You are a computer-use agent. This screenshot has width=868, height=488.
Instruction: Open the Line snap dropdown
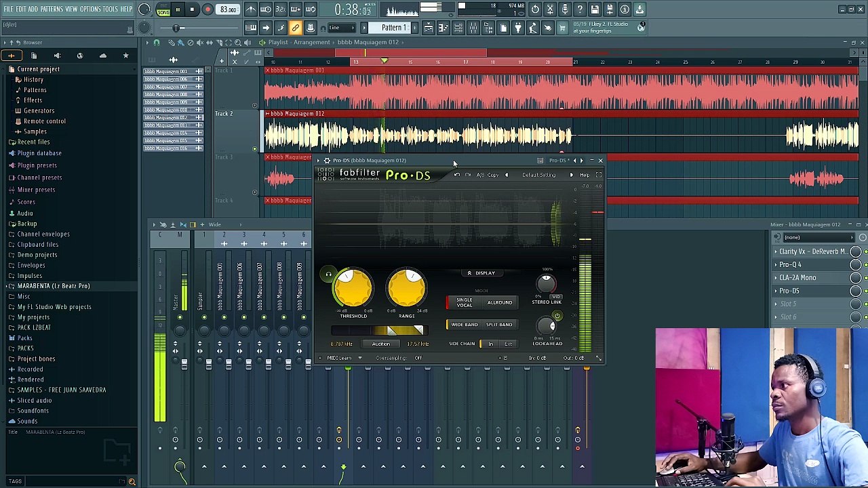click(343, 28)
